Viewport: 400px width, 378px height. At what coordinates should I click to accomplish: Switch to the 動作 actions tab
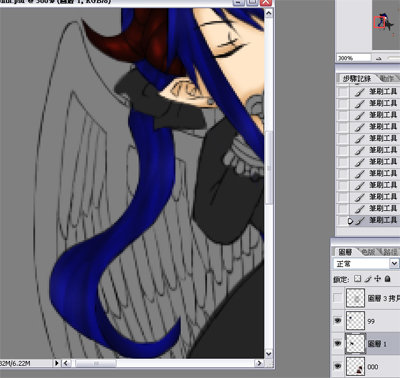pos(387,78)
